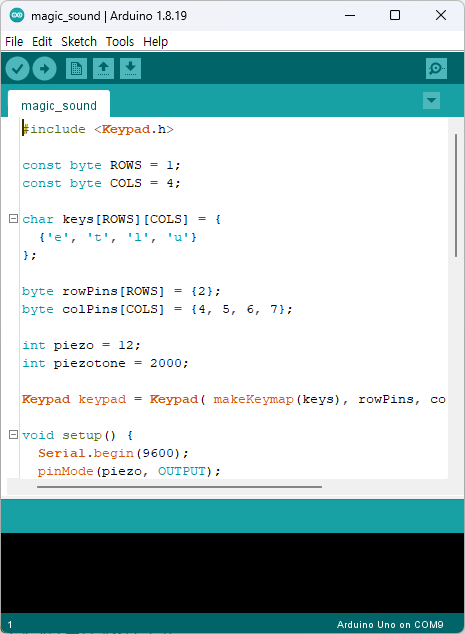Collapse the void setup function fold marker
Image resolution: width=465 pixels, height=634 pixels.
13,435
